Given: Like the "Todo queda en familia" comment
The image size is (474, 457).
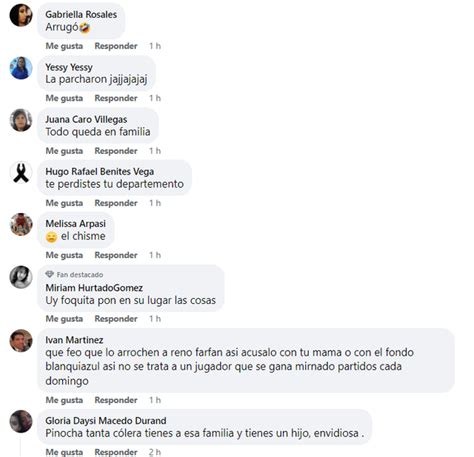Looking at the screenshot, I should pos(64,151).
